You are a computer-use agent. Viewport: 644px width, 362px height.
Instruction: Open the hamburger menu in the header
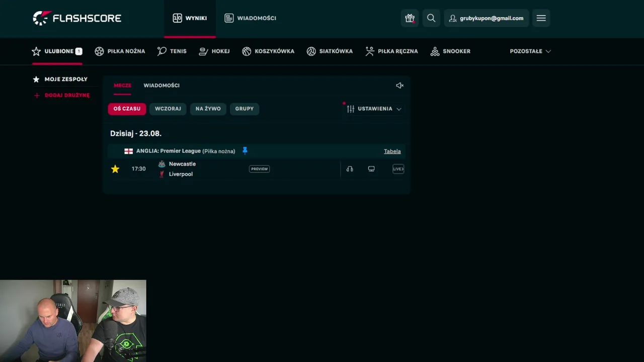(541, 18)
